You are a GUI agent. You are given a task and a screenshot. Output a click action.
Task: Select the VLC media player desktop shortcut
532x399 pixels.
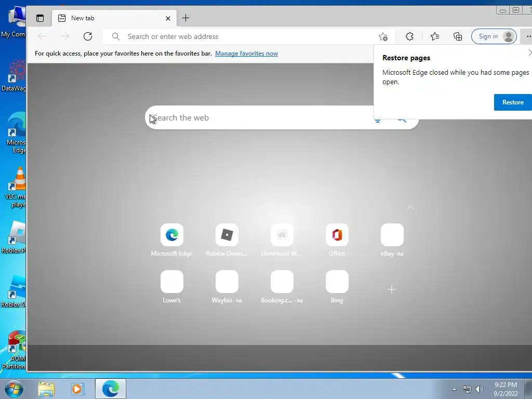point(15,187)
